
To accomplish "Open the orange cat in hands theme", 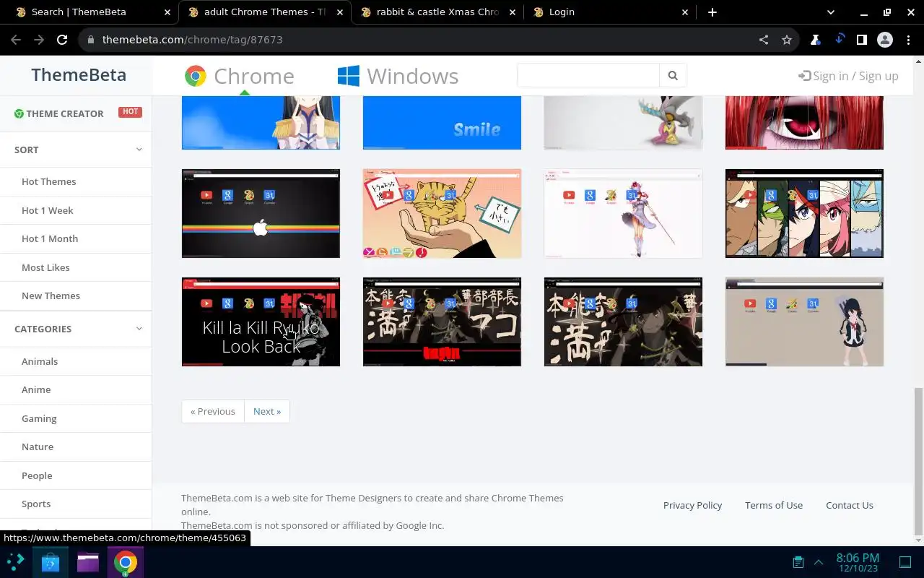I will point(442,214).
